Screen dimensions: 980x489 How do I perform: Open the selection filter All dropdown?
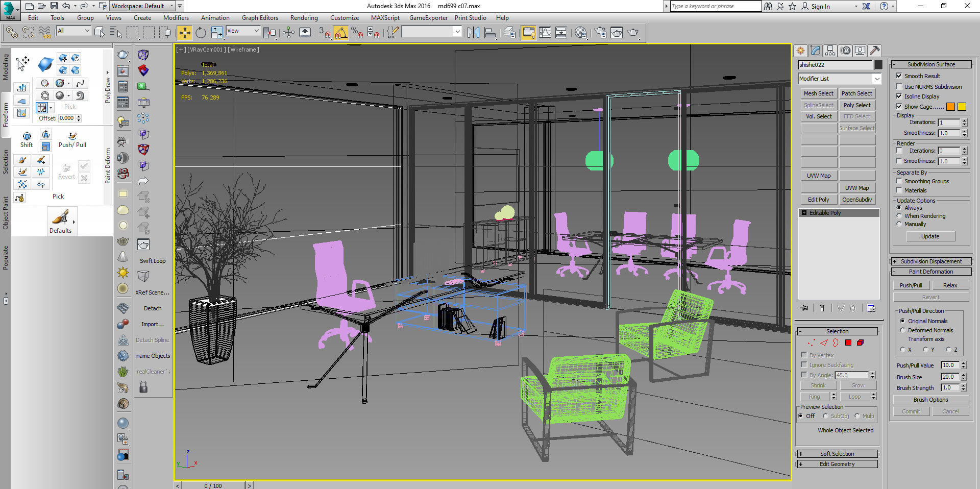click(73, 31)
